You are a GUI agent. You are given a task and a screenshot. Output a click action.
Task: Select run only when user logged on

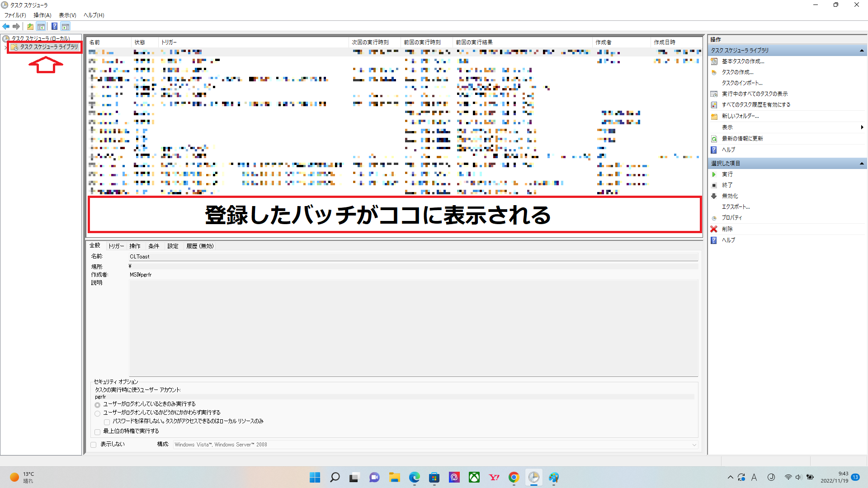tap(98, 405)
